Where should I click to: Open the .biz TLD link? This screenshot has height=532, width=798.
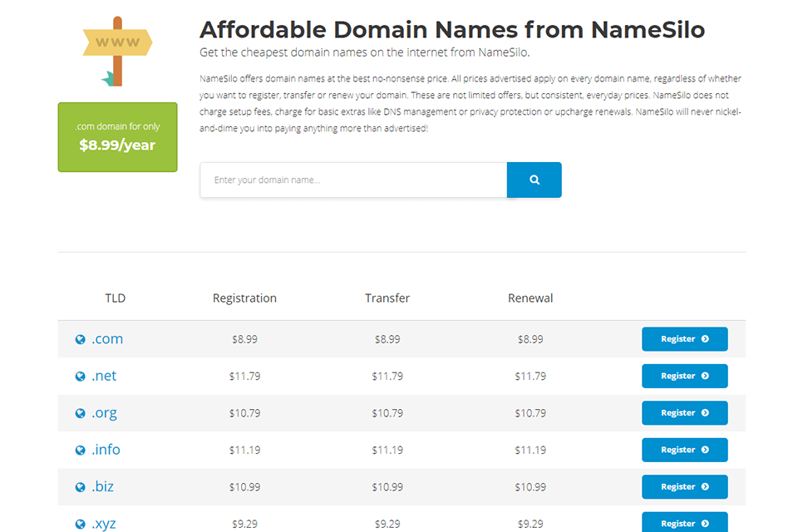point(103,487)
